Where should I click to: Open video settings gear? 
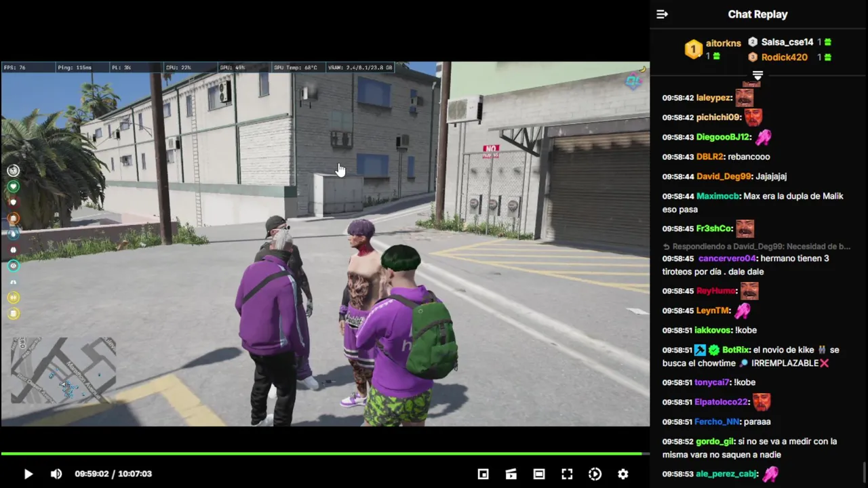[623, 474]
